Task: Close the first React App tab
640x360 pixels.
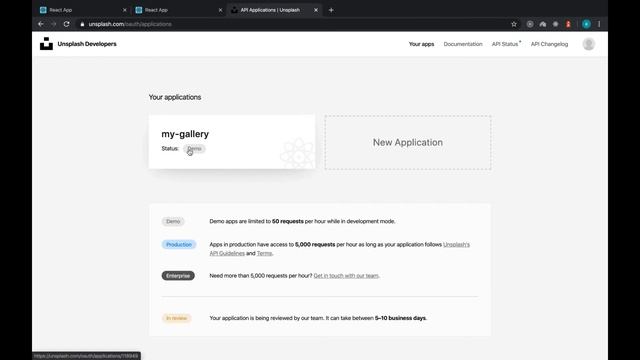Action: coord(124,10)
